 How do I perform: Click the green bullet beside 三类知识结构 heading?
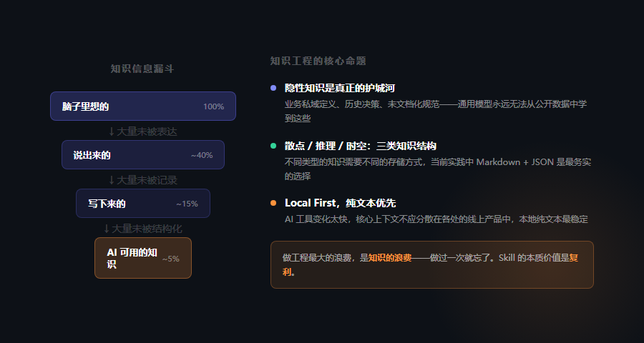point(273,146)
